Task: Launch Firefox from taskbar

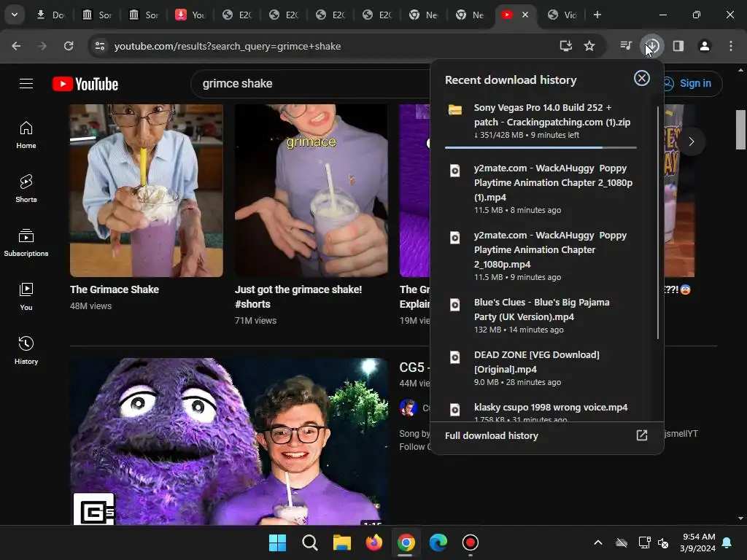Action: [374, 542]
